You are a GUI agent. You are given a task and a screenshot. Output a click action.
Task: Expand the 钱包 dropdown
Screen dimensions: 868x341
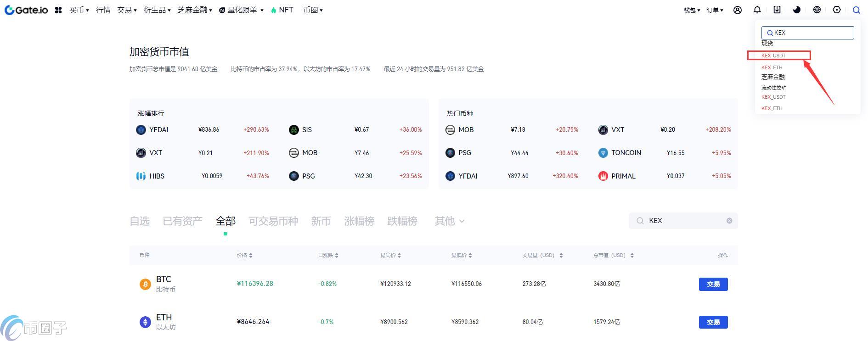tap(692, 10)
